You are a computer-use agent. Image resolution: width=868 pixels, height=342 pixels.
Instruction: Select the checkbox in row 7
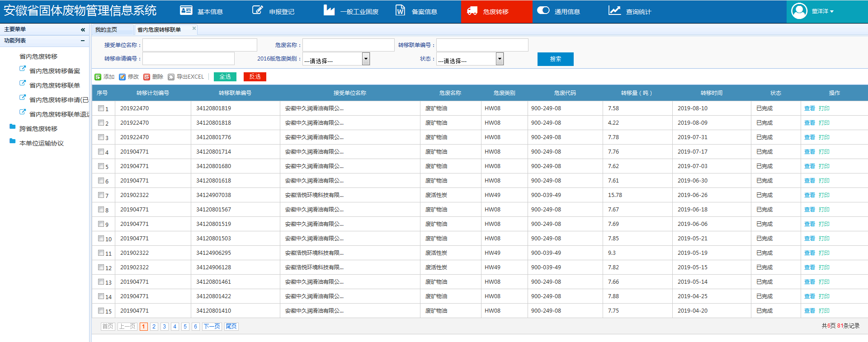(101, 195)
